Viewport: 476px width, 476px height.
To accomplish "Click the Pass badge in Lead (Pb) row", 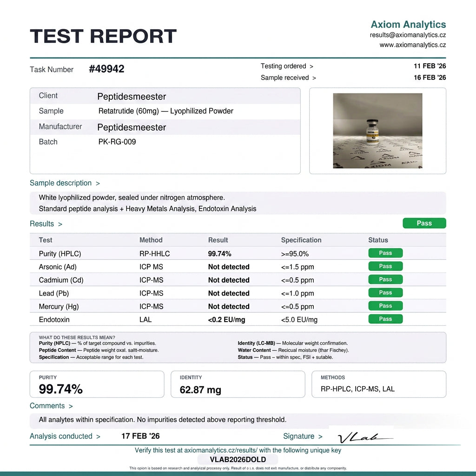I will click(x=385, y=293).
